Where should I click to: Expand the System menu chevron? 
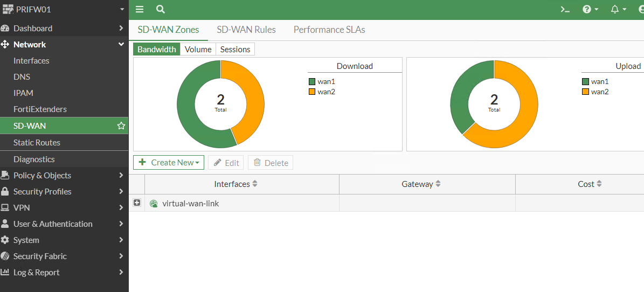click(x=121, y=240)
